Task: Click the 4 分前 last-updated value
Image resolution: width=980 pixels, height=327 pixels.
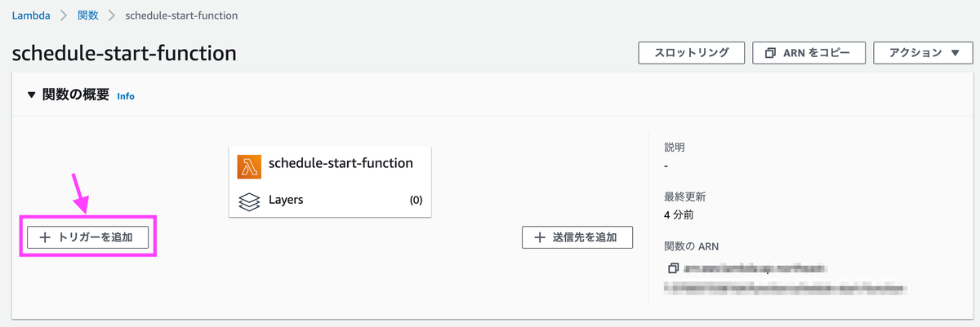Action: [x=679, y=215]
